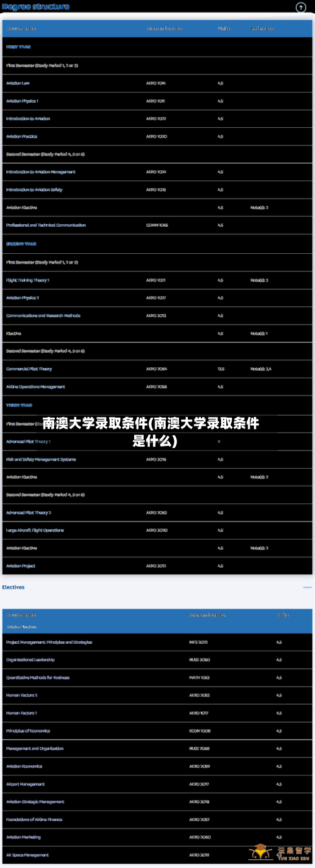Open the Aviation Physics 1 course

[22, 101]
